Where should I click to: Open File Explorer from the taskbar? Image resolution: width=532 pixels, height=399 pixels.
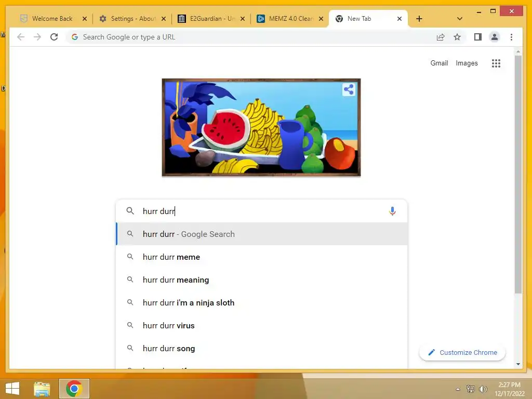click(42, 389)
